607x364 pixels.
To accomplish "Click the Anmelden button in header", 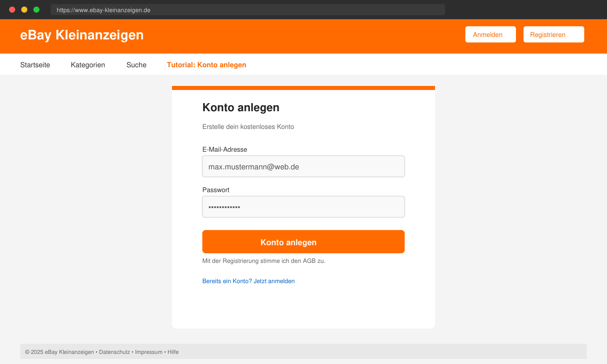I will click(490, 34).
